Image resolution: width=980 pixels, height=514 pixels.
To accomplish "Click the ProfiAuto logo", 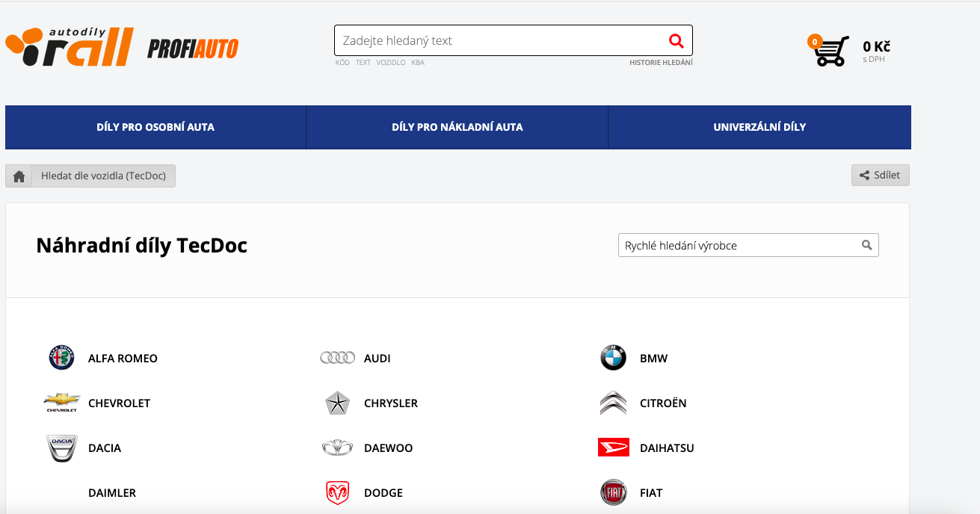I will pos(193,49).
